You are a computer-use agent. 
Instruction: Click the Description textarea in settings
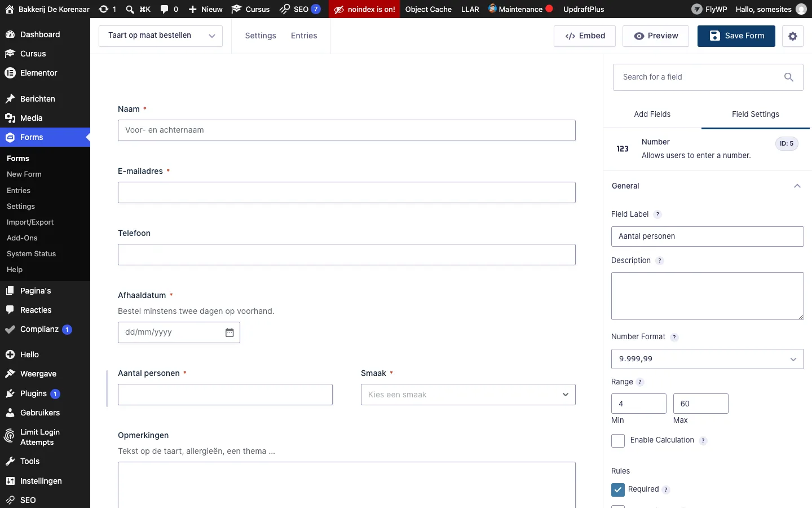[x=708, y=296]
